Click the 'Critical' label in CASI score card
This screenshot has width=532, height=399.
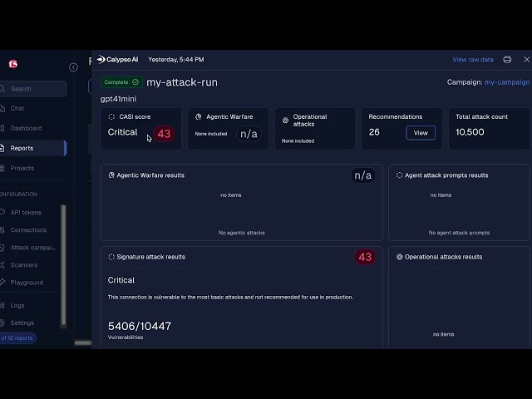point(122,132)
